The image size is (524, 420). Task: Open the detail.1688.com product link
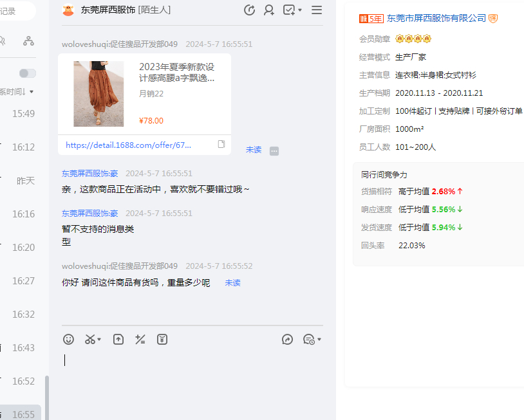click(x=128, y=145)
